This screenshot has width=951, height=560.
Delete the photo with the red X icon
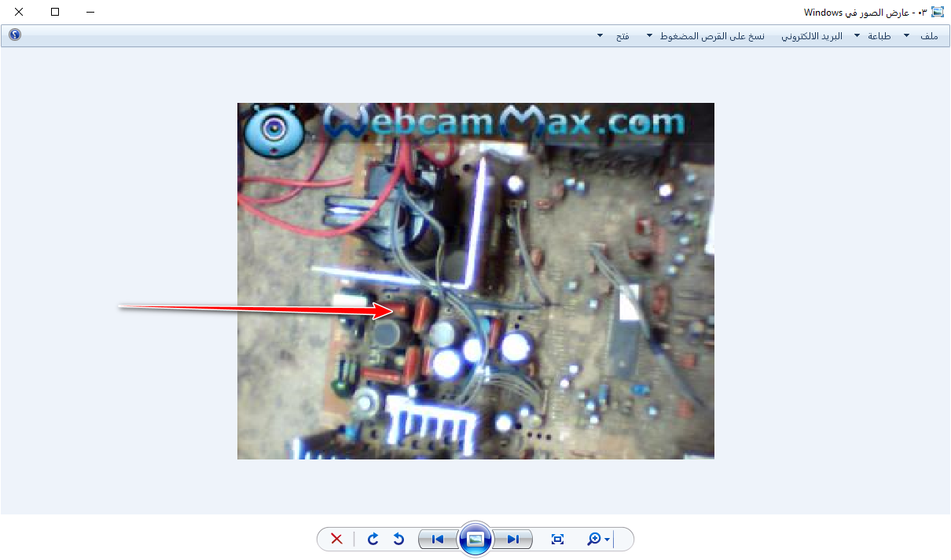pyautogui.click(x=336, y=539)
